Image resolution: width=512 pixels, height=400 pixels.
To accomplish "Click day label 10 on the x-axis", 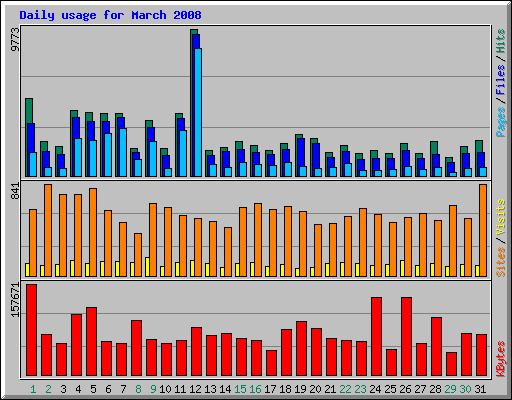I will (x=165, y=389).
